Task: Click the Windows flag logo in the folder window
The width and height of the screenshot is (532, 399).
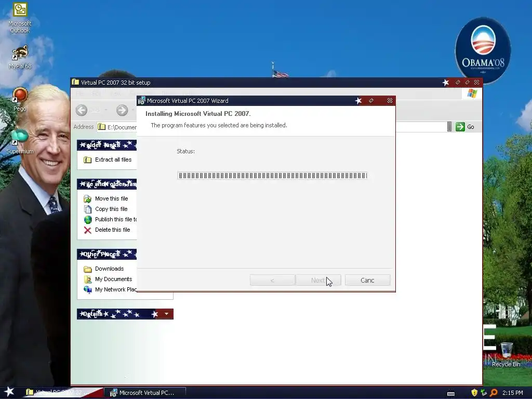Action: pyautogui.click(x=472, y=93)
